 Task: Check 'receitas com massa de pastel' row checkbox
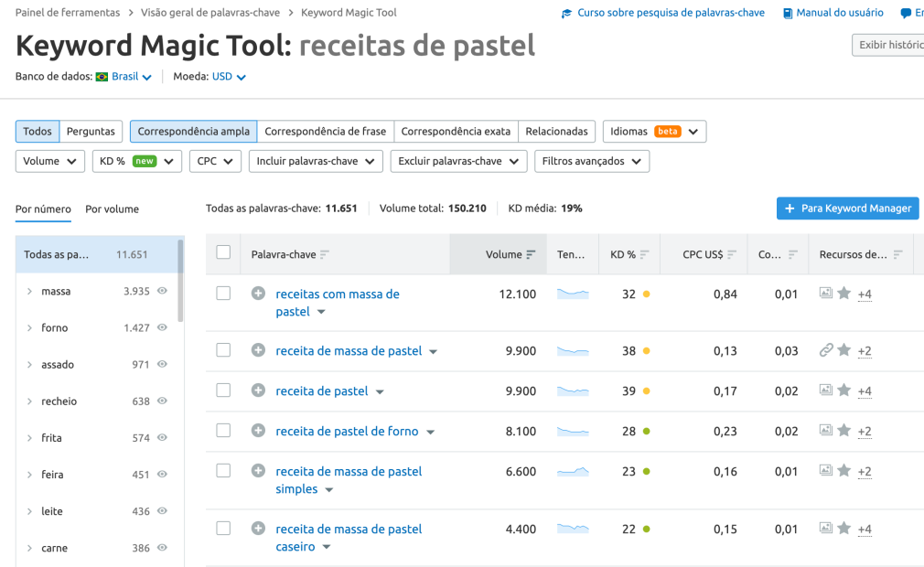click(223, 294)
